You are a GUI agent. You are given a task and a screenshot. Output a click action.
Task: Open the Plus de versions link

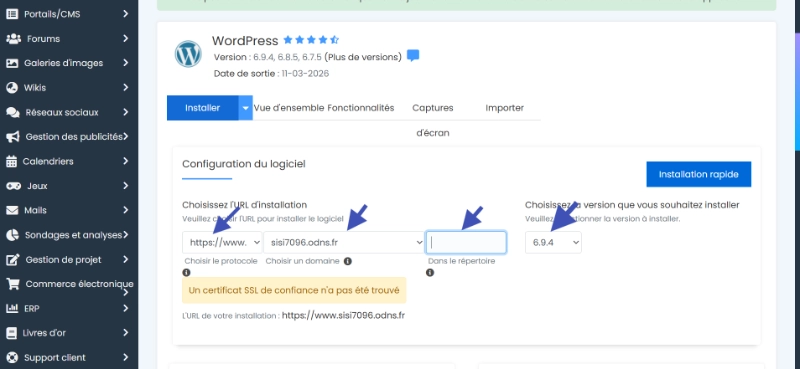coord(363,57)
